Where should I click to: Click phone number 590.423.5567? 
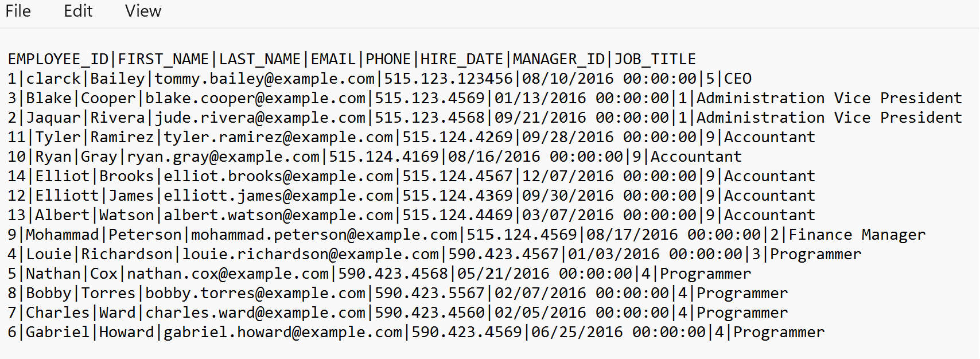pos(430,293)
